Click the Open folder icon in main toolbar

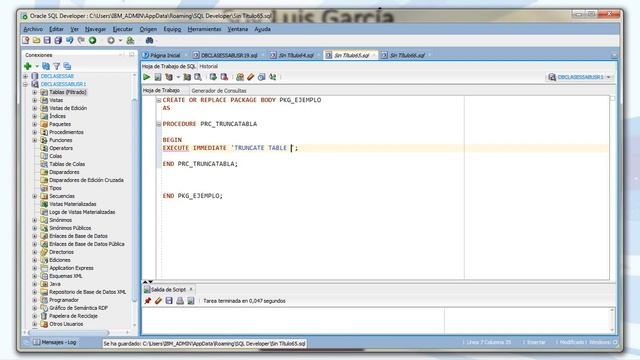click(37, 40)
